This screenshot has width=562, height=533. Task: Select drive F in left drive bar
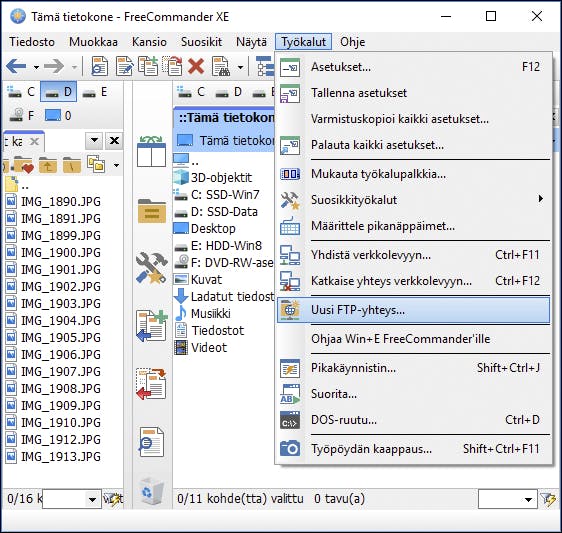(22, 115)
